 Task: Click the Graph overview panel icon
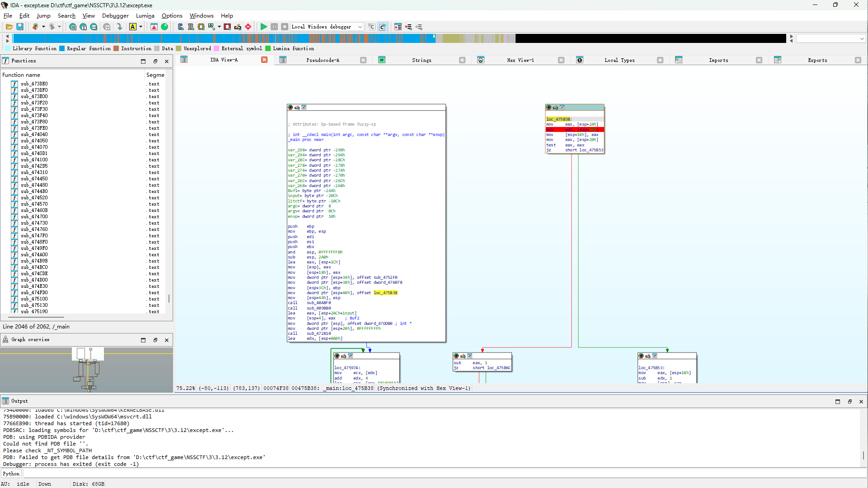pos(5,340)
